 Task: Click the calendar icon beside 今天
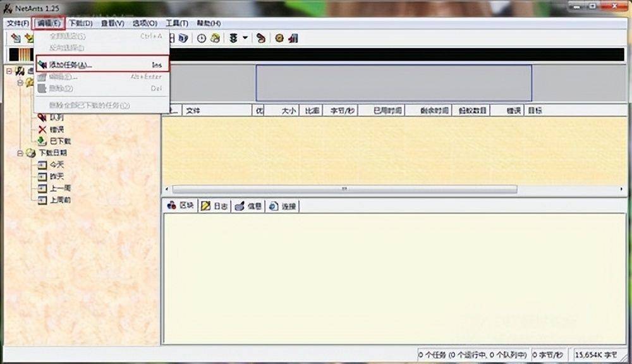pos(42,164)
